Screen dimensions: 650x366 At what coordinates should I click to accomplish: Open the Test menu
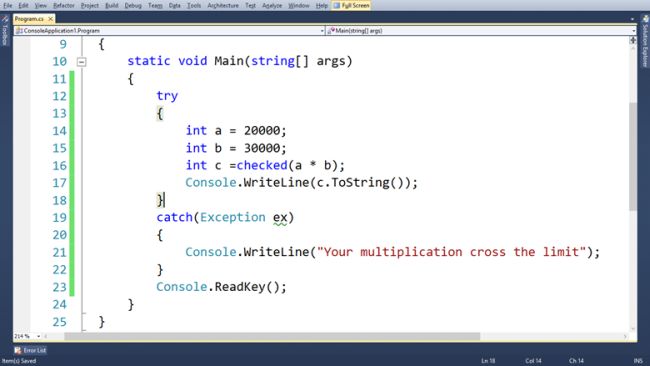pyautogui.click(x=250, y=5)
